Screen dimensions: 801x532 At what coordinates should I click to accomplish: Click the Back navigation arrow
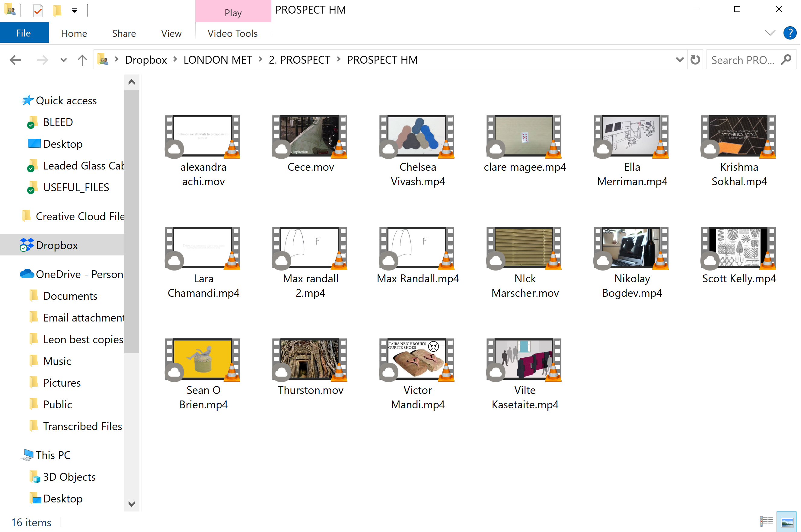tap(16, 60)
